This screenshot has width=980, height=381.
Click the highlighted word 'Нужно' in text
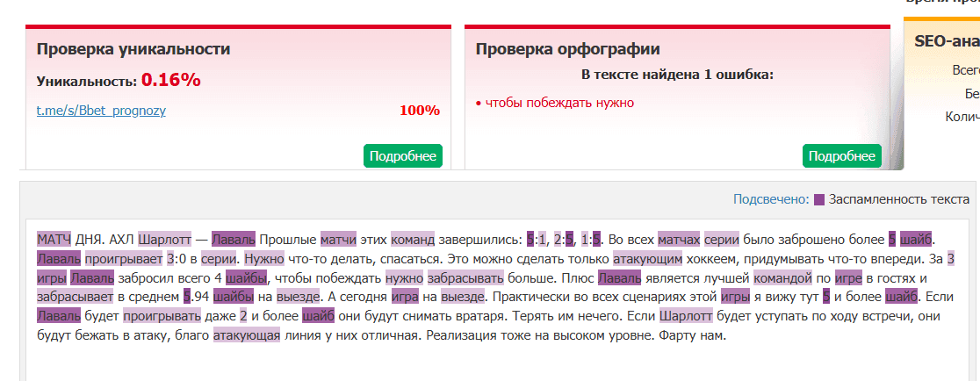click(x=264, y=259)
